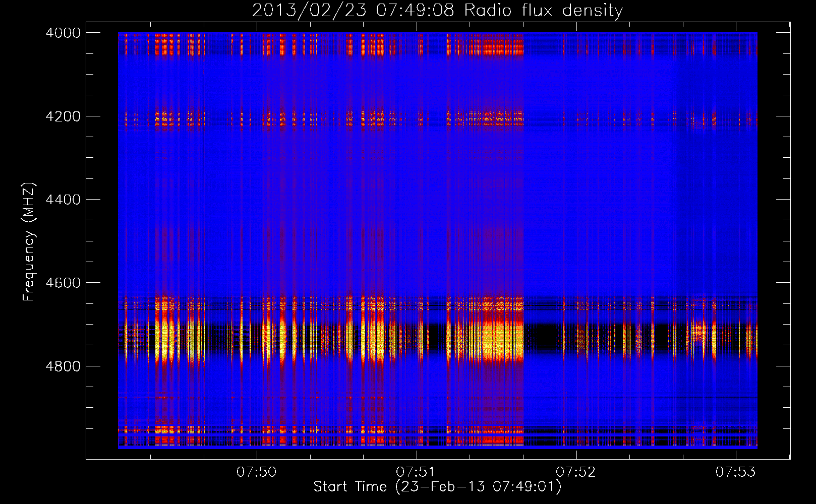Click the 4800 frequency tick label
The image size is (816, 504).
click(63, 366)
